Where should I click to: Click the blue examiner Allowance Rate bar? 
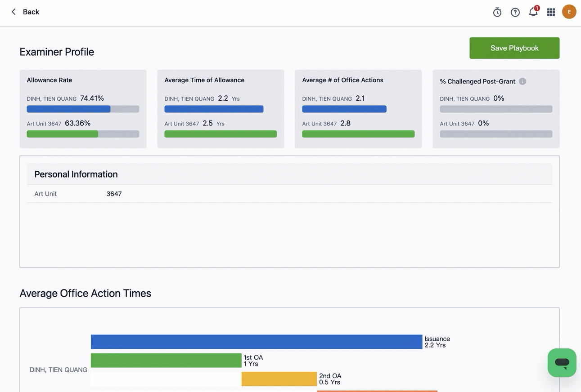pos(68,109)
